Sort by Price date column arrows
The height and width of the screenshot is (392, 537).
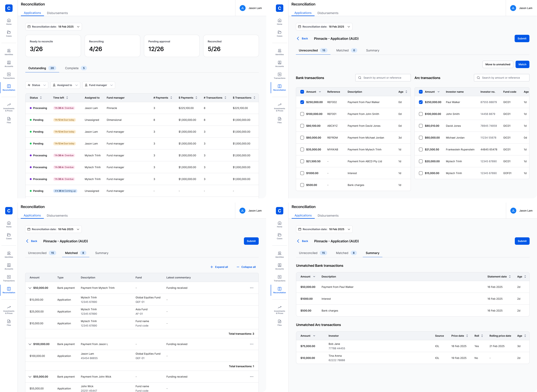coord(467,336)
